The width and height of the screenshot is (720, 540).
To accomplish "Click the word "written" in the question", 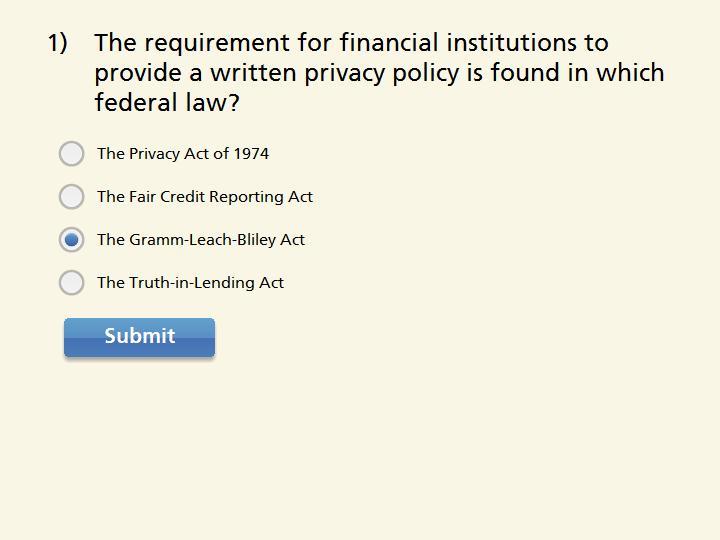I will [247, 73].
